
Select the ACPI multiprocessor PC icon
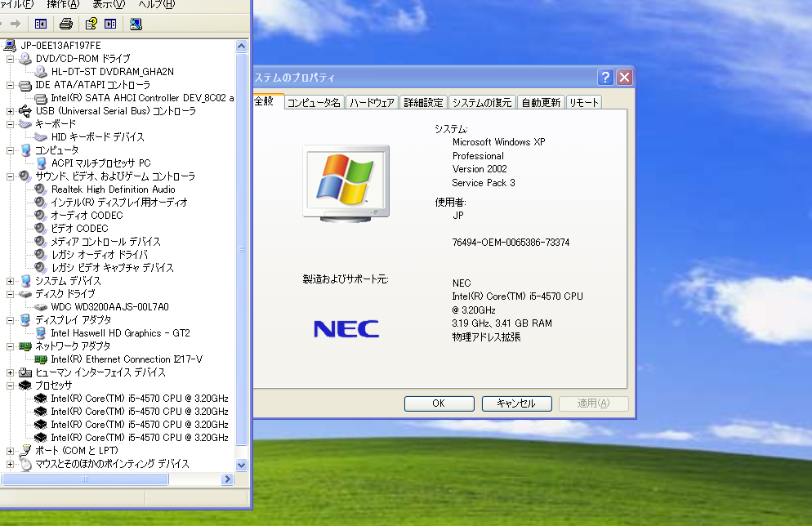coord(41,163)
